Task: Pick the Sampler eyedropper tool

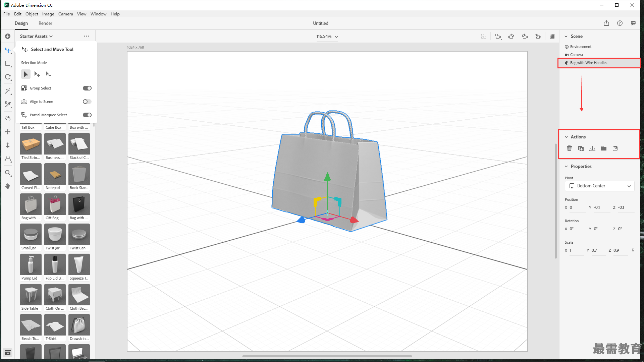Action: [x=8, y=104]
